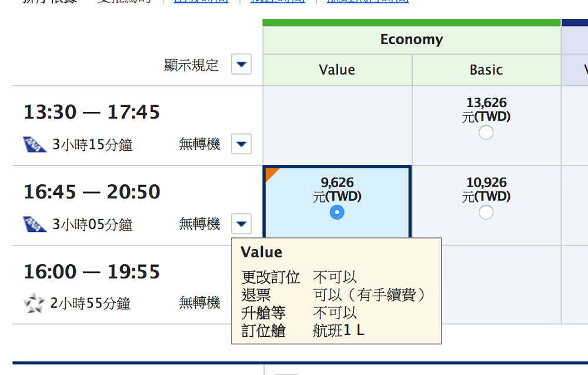The width and height of the screenshot is (588, 375).
Task: Click the orange corner marker on the 9,626 fare
Action: click(270, 174)
